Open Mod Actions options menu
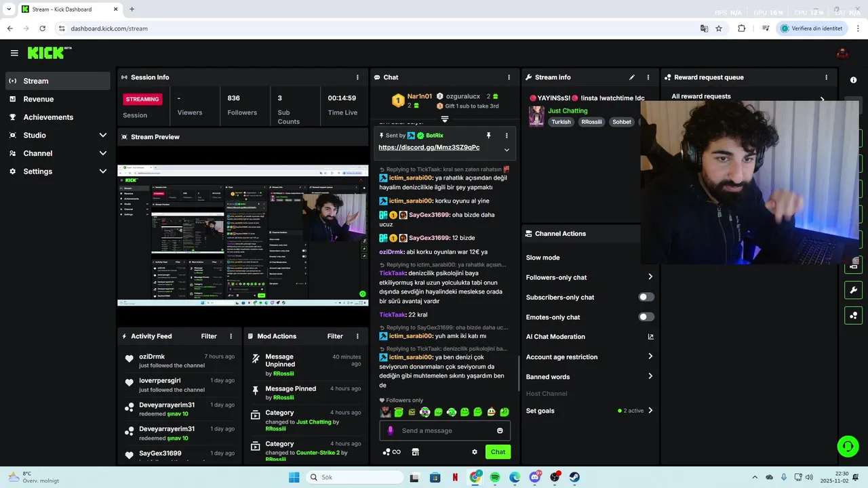 pos(357,336)
